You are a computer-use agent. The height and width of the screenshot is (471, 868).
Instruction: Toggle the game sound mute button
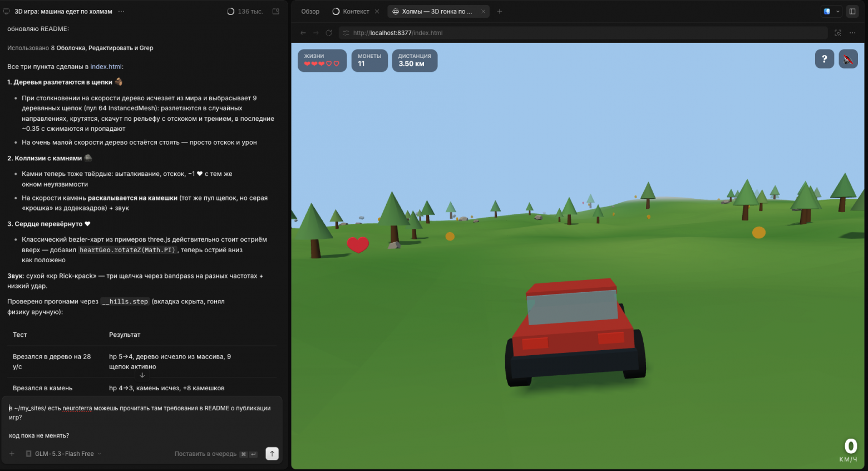tap(848, 59)
